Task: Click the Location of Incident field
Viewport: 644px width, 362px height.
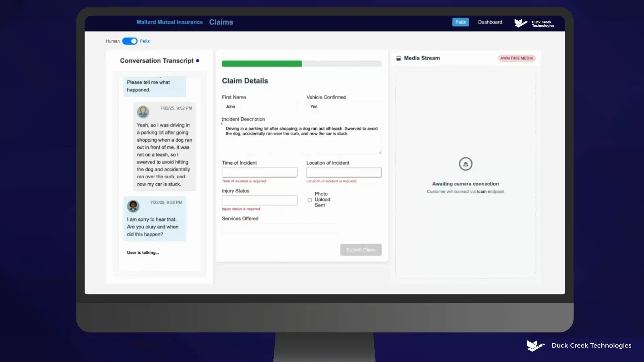Action: pos(343,172)
